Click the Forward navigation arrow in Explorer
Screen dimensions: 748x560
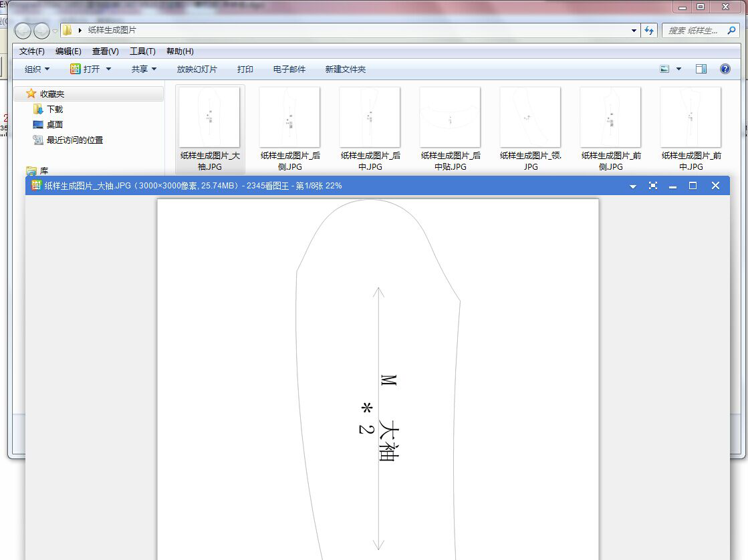click(x=41, y=31)
